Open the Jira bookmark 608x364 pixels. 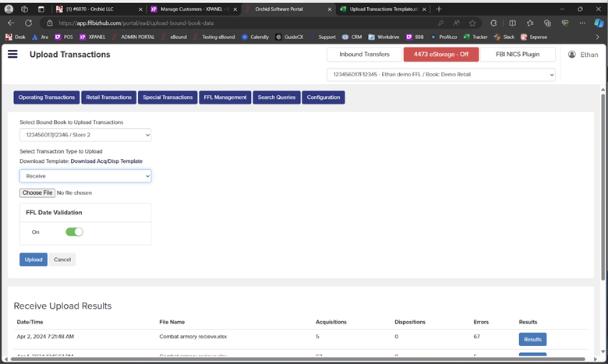click(x=40, y=37)
